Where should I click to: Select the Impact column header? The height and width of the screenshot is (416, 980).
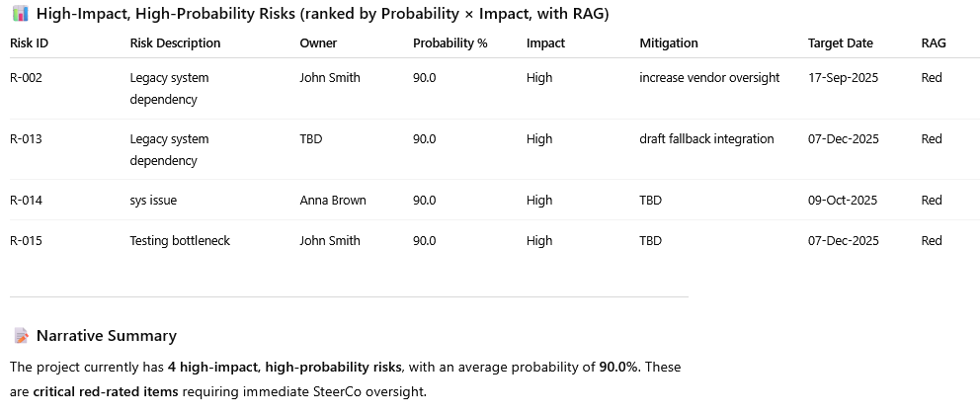(545, 43)
